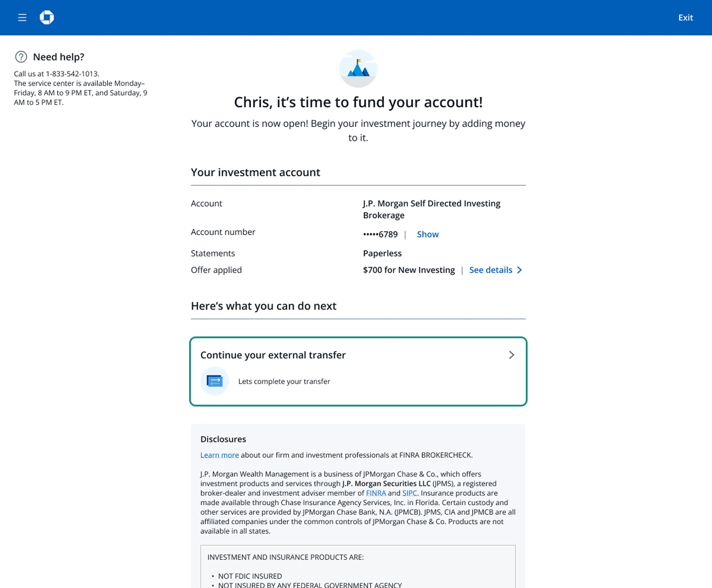Click 'J.P. Morgan Self Directed Investing Brokerage' text
Image resolution: width=712 pixels, height=588 pixels.
(x=432, y=209)
